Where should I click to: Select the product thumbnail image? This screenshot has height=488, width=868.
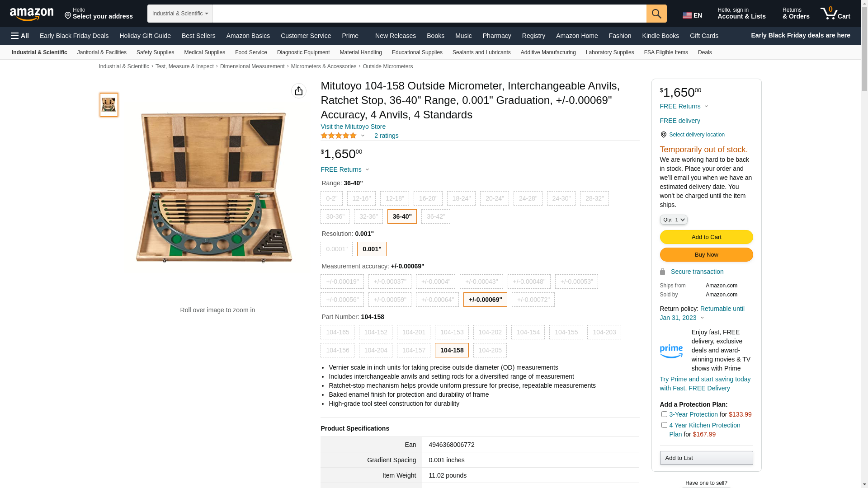109,105
